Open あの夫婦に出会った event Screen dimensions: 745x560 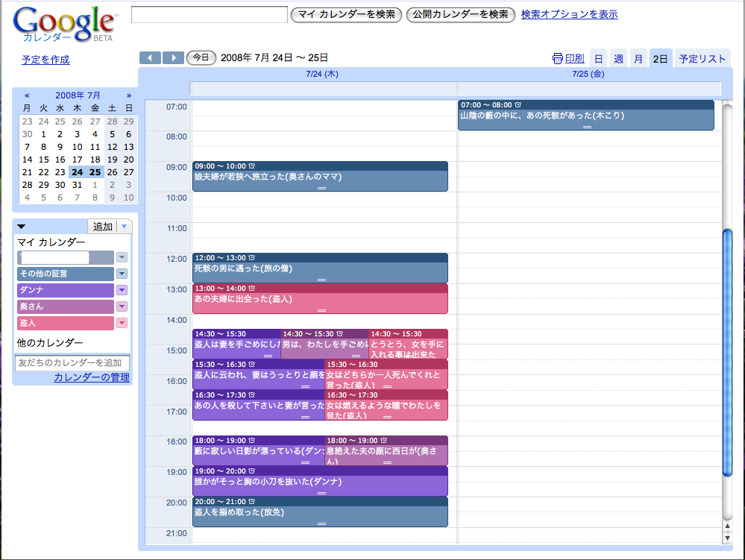pos(320,299)
